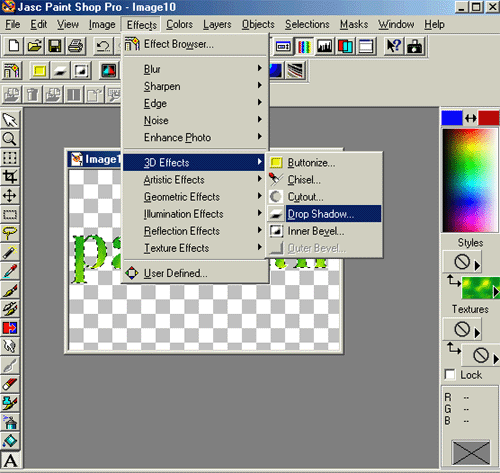500x473 pixels.
Task: Swap foreground and background colors arrow
Action: point(470,118)
